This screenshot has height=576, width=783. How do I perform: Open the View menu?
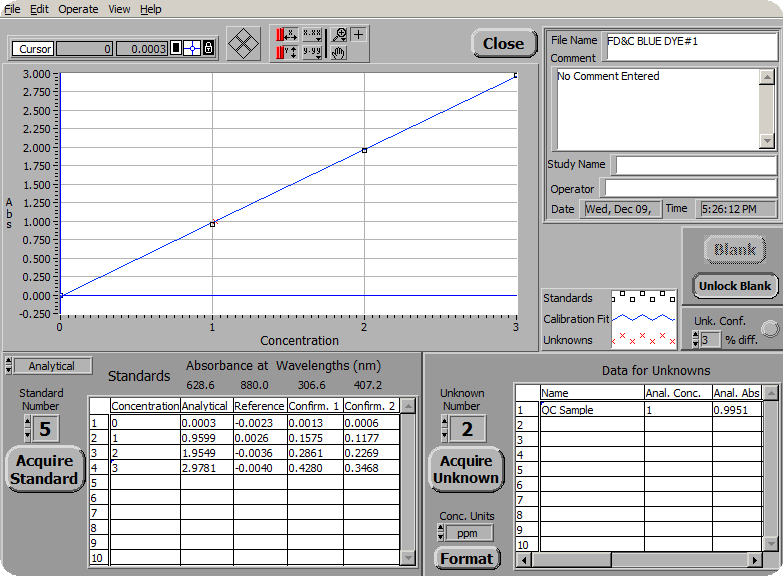(119, 9)
